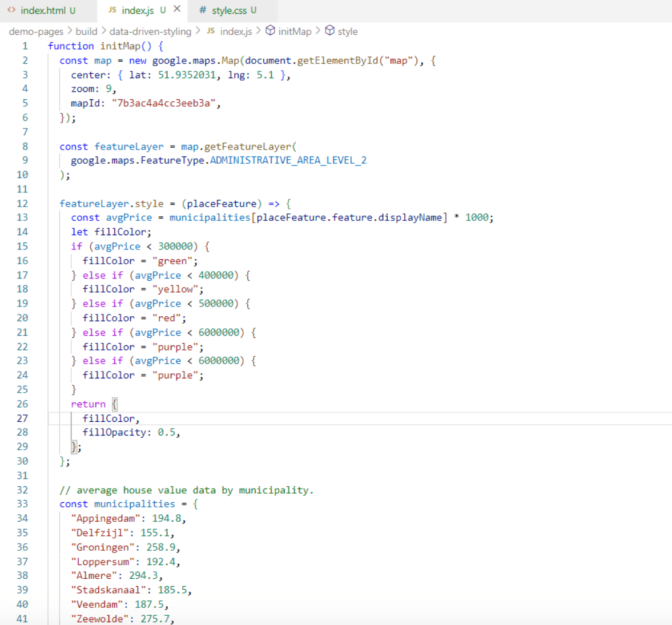
Task: Click line number 33 in the gutter
Action: (22, 503)
